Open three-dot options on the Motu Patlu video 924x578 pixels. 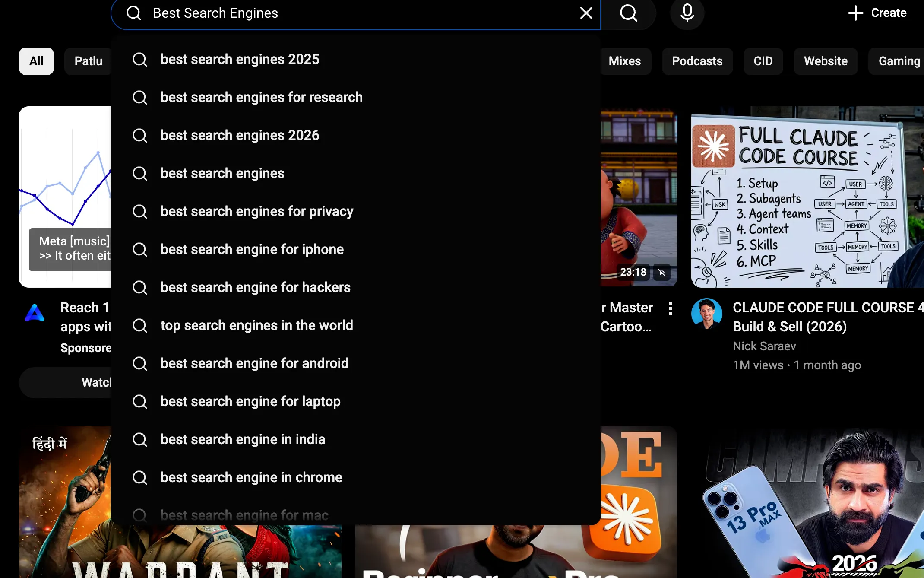[x=670, y=308]
